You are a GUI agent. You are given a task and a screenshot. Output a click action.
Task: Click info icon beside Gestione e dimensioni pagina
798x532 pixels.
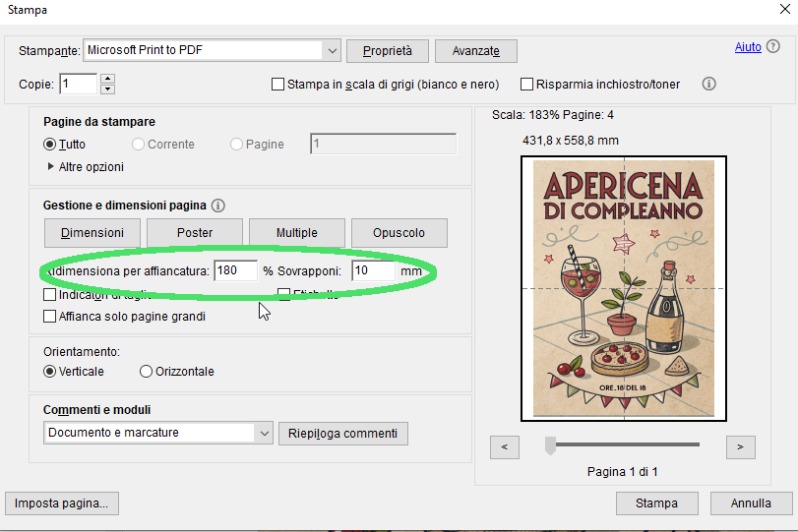[218, 206]
